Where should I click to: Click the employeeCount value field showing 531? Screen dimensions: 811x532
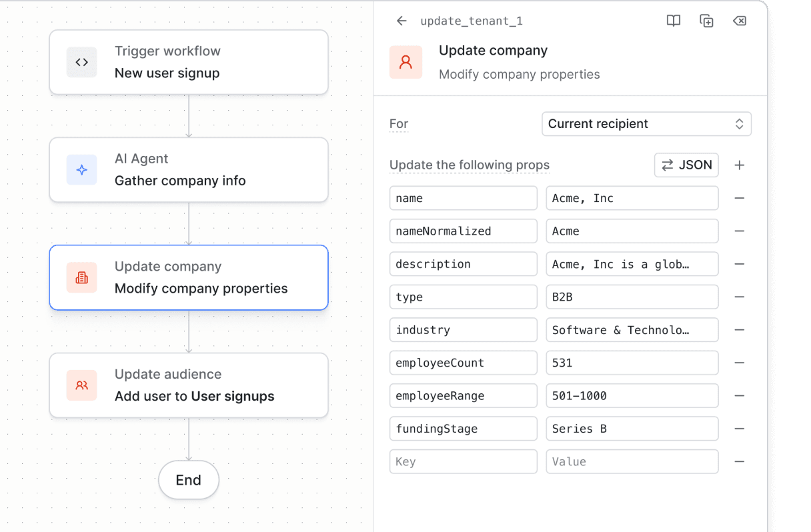632,363
